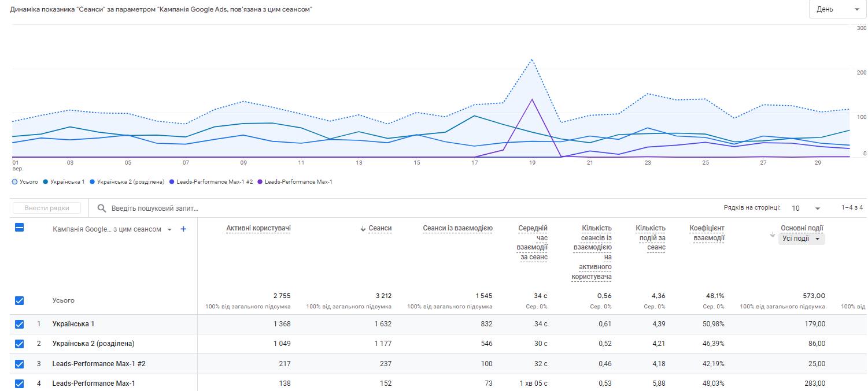Toggle the select-all checkbox in table header

tap(19, 228)
